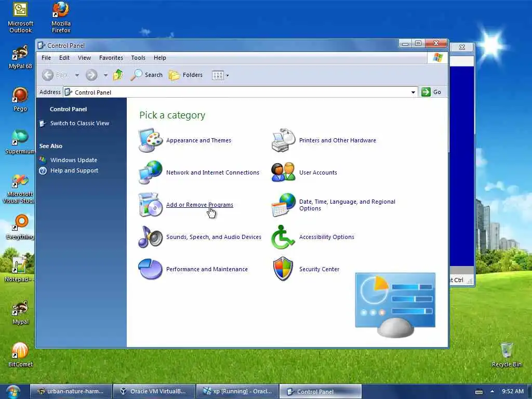Select the Recycle Bin icon

tap(507, 355)
